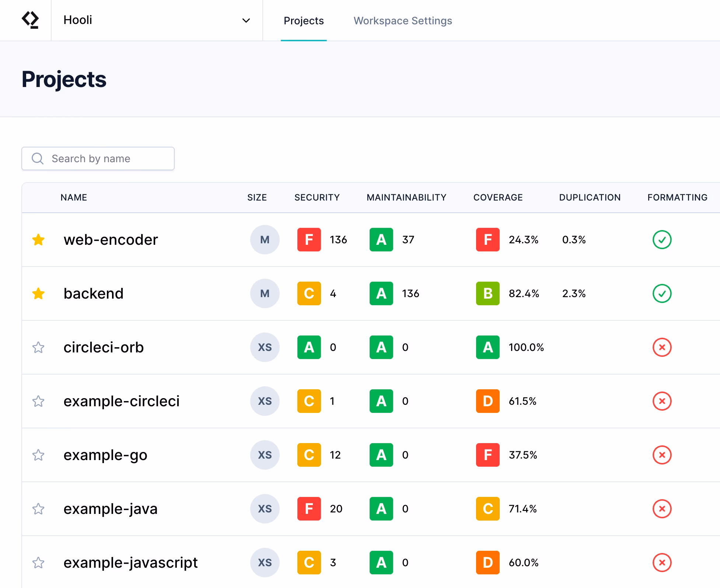
Task: Sort by the Maintainability column header
Action: click(406, 198)
